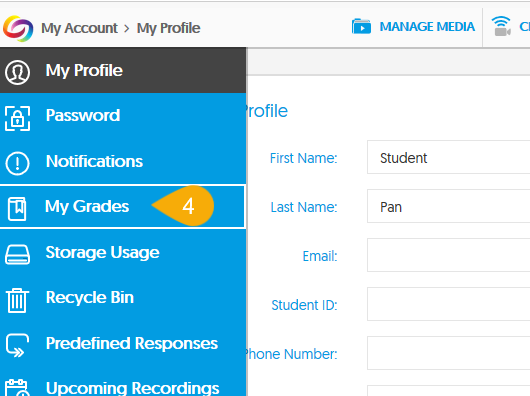Viewport: 530px width, 396px height.
Task: Click the wireless camera capture icon
Action: click(501, 26)
